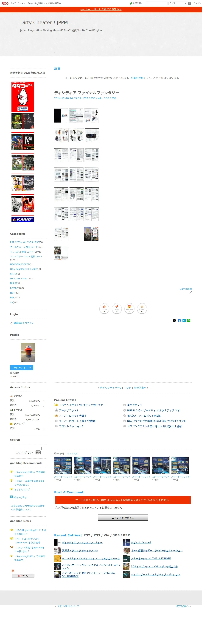This screenshot has height=644, width=202.
Task: Click the いいね thumbs-up reaction button
Action: [104, 309]
